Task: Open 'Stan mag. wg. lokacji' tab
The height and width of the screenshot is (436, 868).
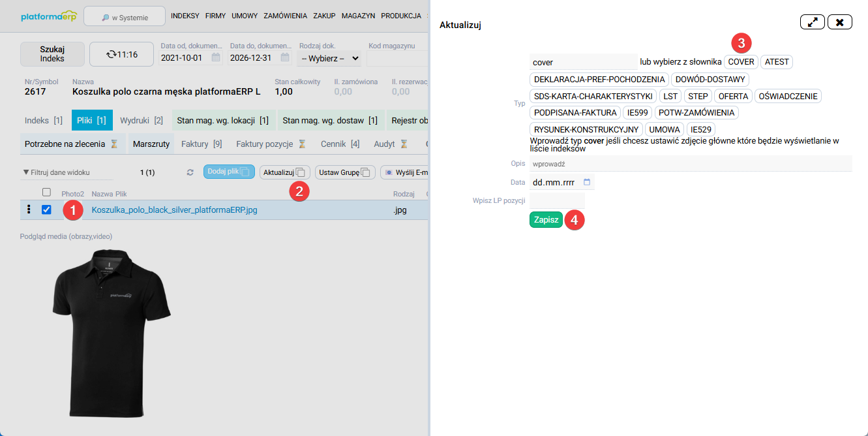Action: [223, 120]
